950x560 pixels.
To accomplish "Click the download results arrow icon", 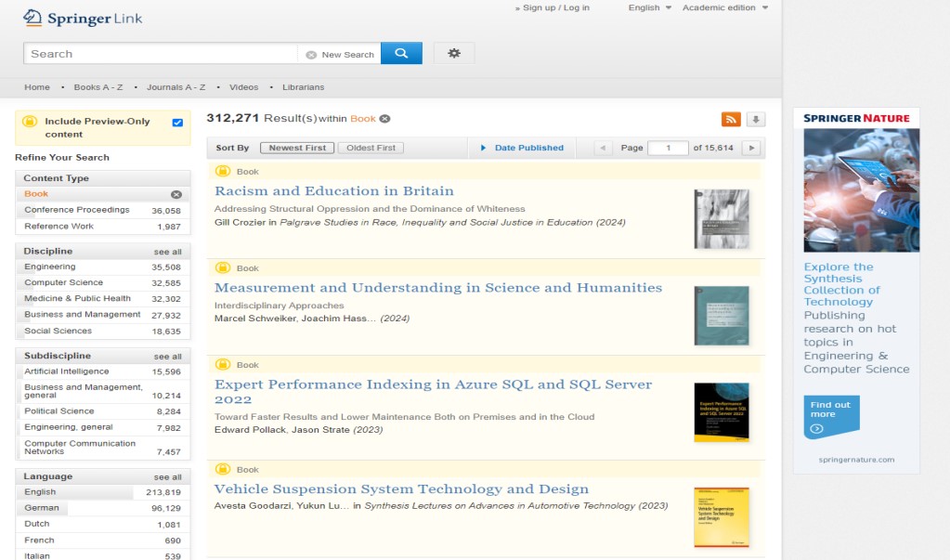I will [756, 119].
